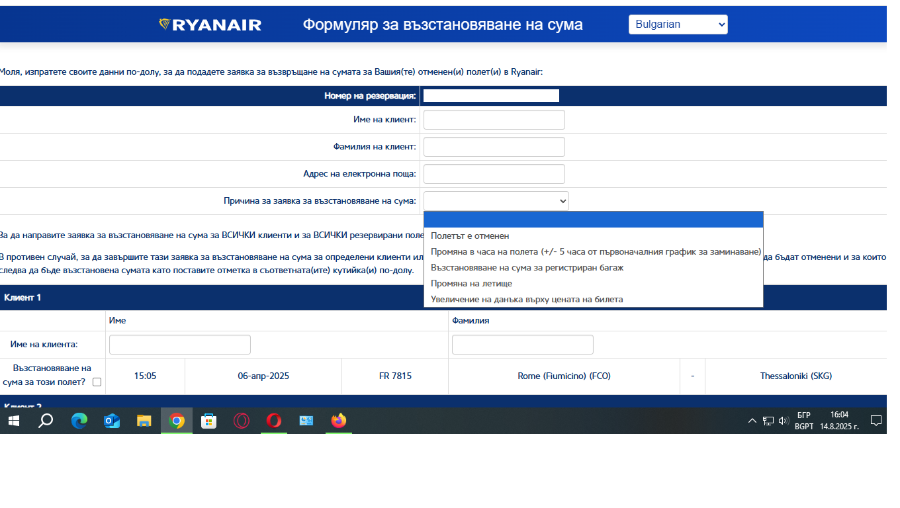The height and width of the screenshot is (508, 900).
Task: Click the email address input field
Action: (494, 174)
